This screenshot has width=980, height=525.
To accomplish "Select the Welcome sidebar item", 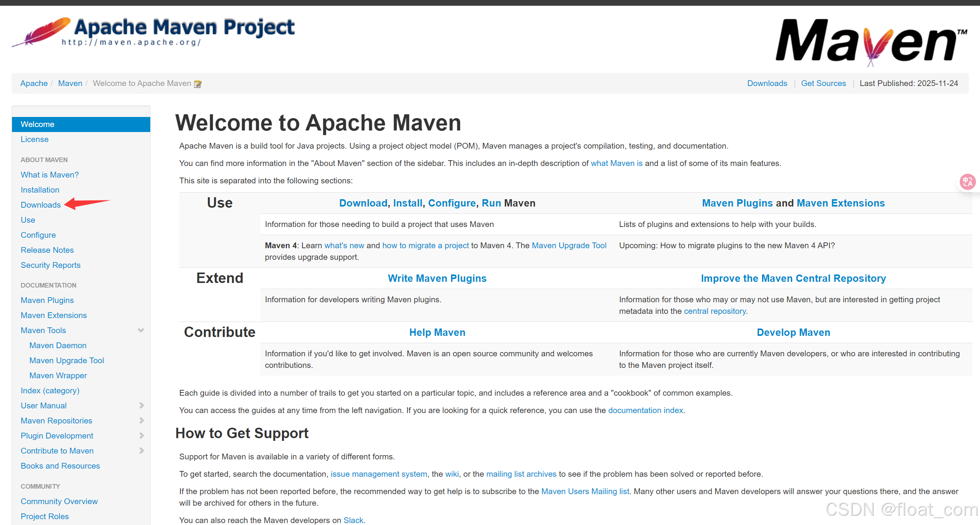I will click(37, 124).
